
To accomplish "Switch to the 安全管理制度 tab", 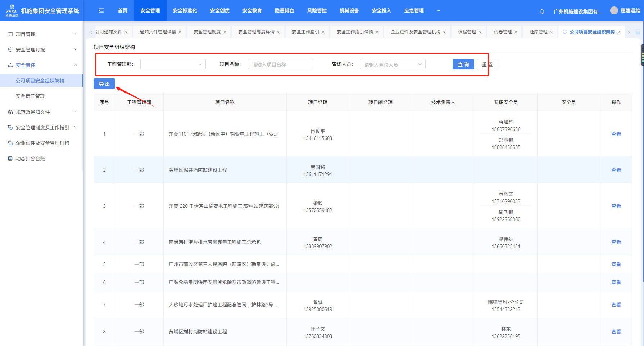I will [x=207, y=32].
